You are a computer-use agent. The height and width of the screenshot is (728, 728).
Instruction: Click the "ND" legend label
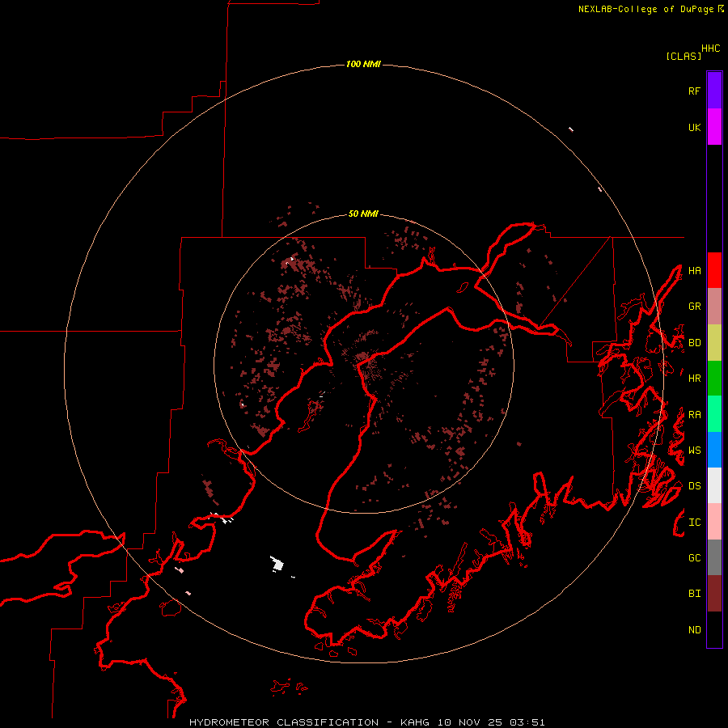tap(694, 630)
